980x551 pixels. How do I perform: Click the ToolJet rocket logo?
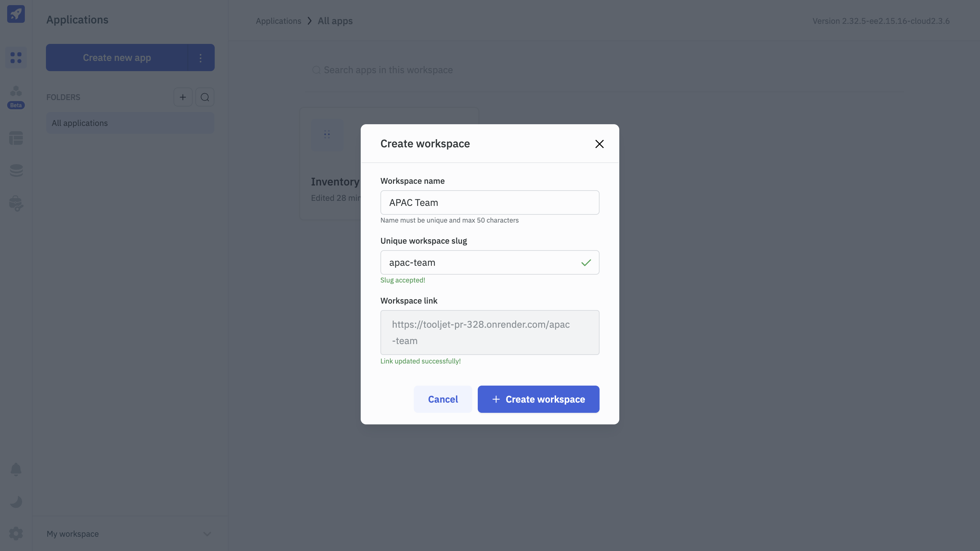click(x=16, y=14)
